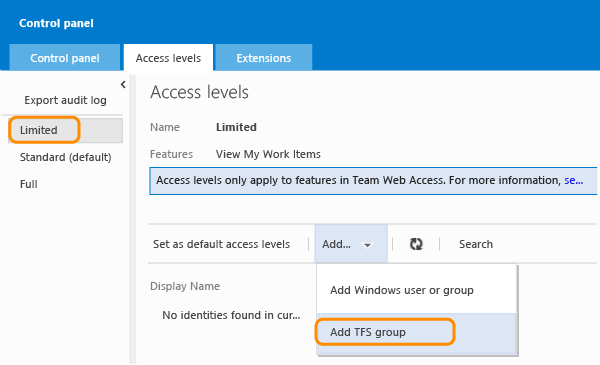
Task: Select the Limited access level
Action: coord(65,130)
